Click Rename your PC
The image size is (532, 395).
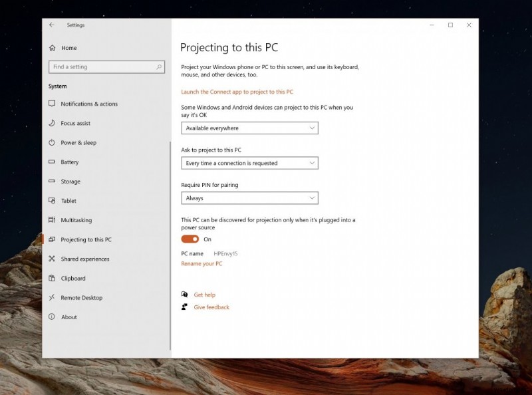201,263
